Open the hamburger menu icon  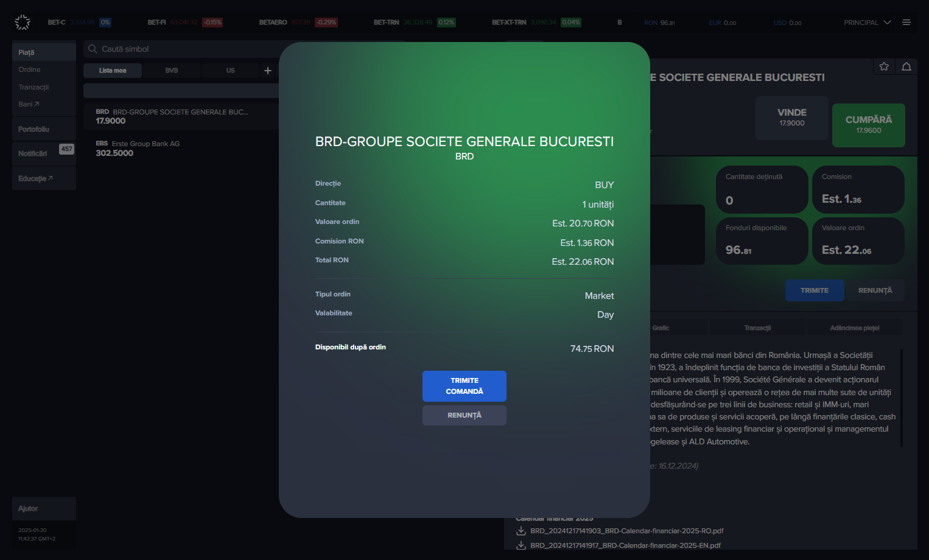(x=906, y=23)
